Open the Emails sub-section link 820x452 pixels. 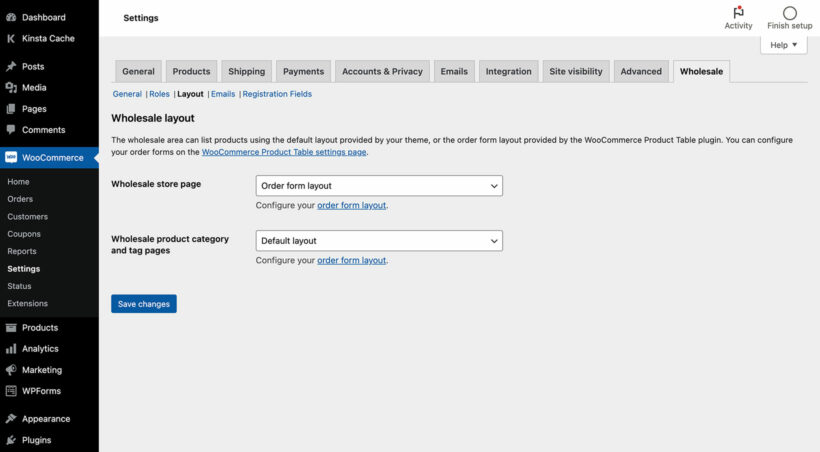tap(223, 94)
